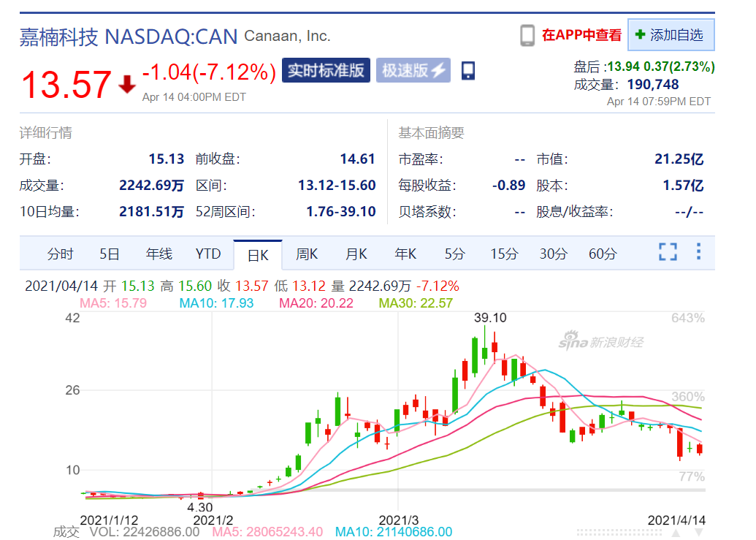Click the volume value 2242.69万
The height and width of the screenshot is (540, 756).
coord(151,185)
